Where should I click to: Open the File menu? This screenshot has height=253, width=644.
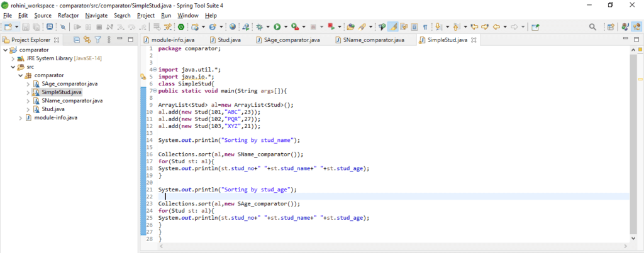coord(8,16)
